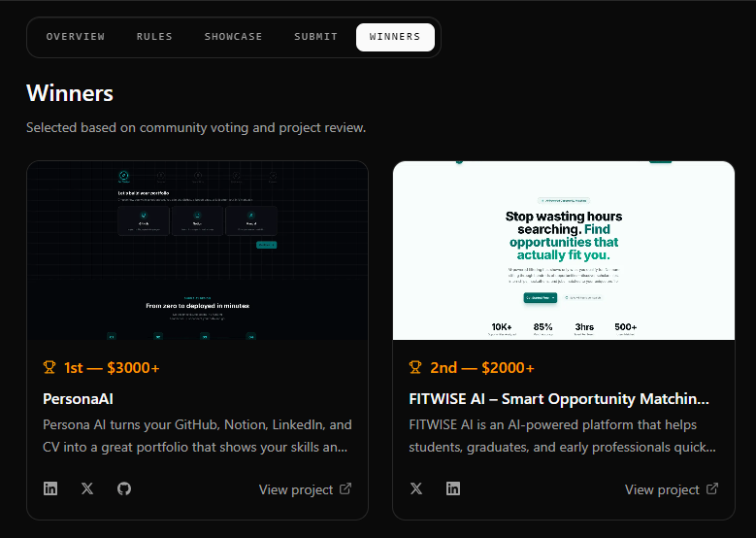The width and height of the screenshot is (756, 538).
Task: Switch to the Overview tab
Action: (76, 37)
